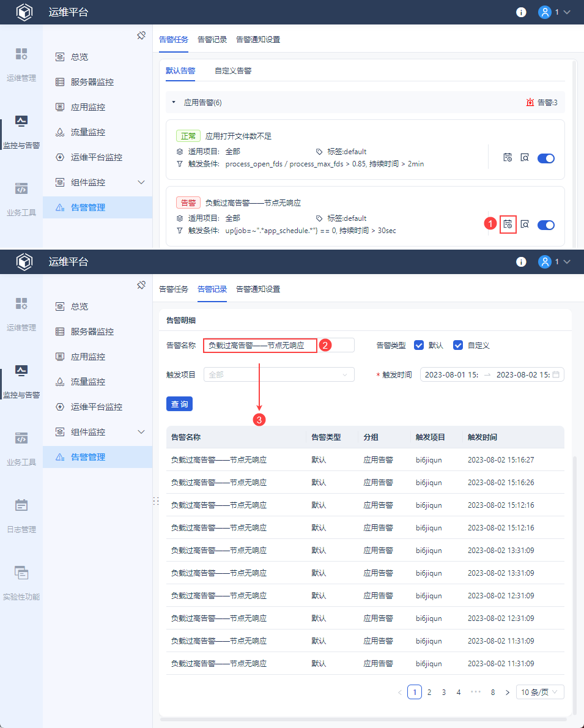Open 告警通知设置 tab on 告警任务 page

[x=258, y=40]
